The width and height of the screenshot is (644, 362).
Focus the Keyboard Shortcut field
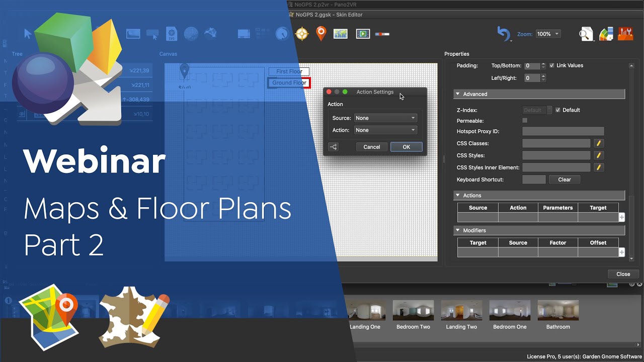[x=534, y=179]
